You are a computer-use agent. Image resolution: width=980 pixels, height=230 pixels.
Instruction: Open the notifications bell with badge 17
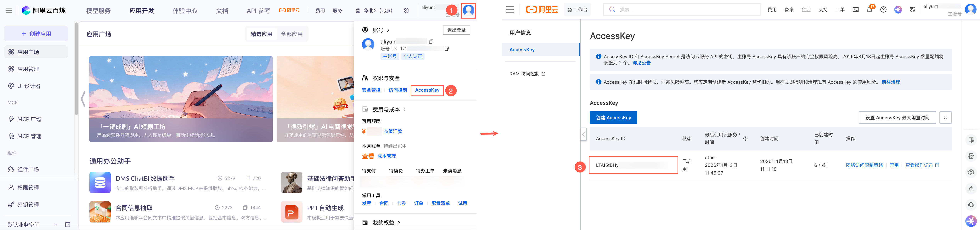tap(869, 10)
